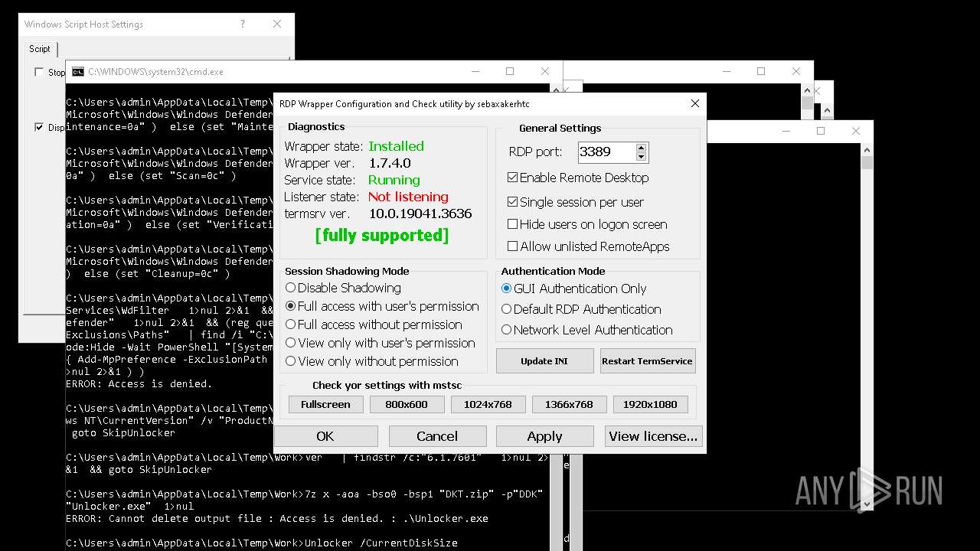Click the 'Running' service state text
This screenshot has height=551, width=980.
394,180
